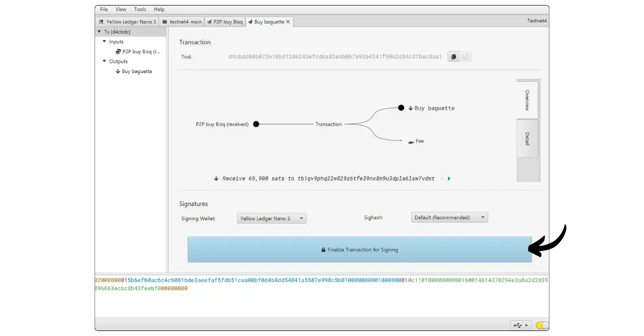Click the P2P buy Bisq input node circle
644x336 pixels.
point(256,124)
